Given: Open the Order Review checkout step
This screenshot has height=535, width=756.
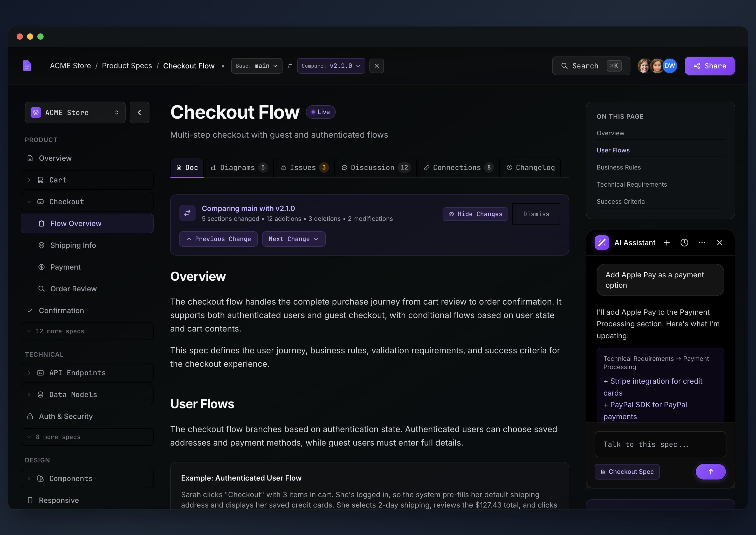Looking at the screenshot, I should [x=73, y=289].
